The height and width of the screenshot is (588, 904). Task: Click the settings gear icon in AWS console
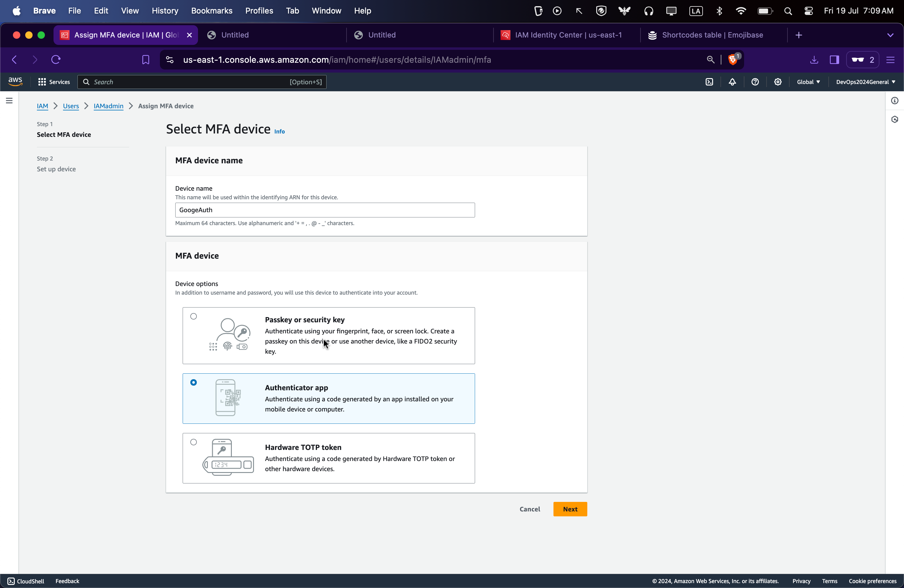(x=778, y=82)
